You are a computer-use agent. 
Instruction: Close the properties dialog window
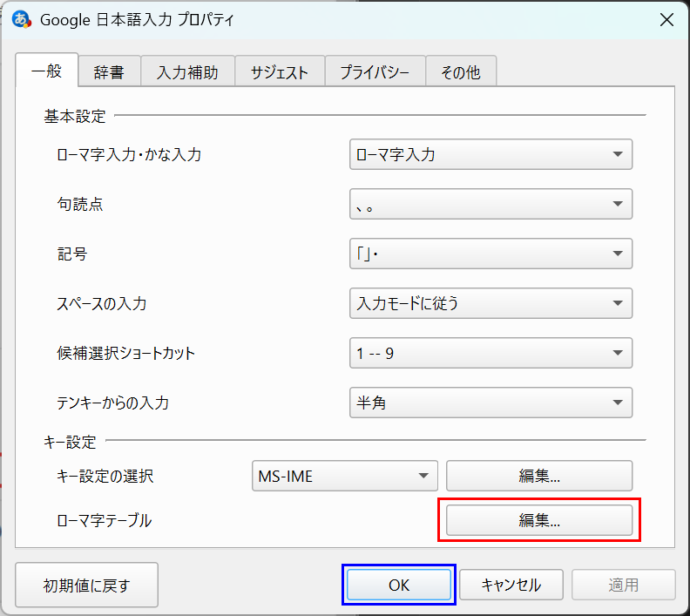[x=666, y=20]
